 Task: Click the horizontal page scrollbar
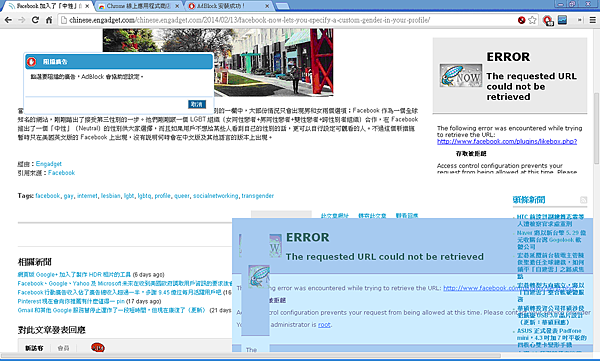pyautogui.click(x=251, y=356)
